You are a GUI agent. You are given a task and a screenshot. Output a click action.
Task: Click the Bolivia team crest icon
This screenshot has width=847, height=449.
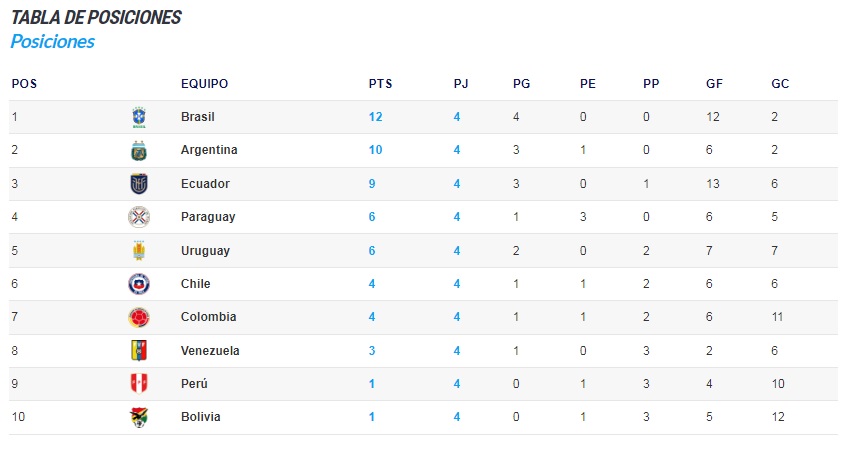(x=139, y=417)
